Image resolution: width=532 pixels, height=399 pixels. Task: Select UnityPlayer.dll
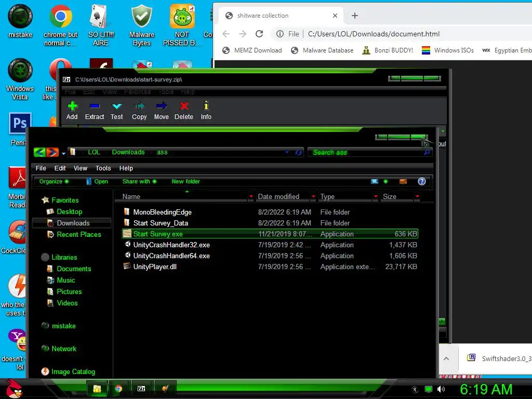click(x=270, y=267)
